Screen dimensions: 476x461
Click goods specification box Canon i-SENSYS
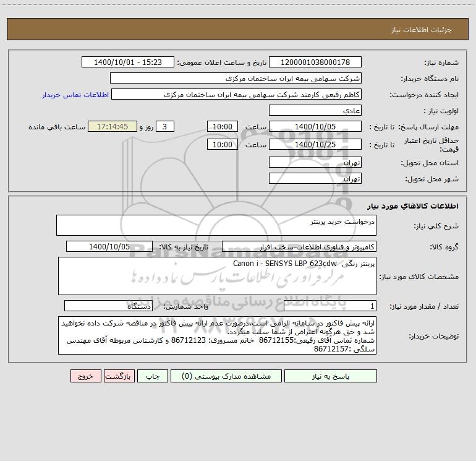pos(217,276)
